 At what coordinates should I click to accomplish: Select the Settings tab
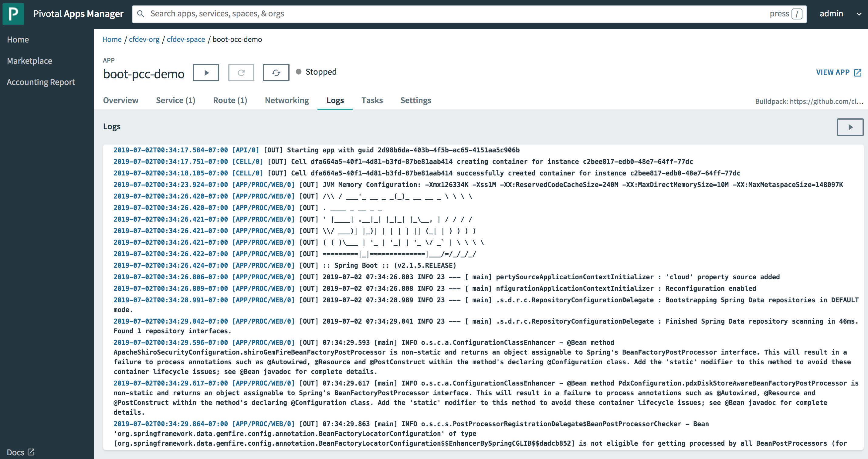coord(415,100)
